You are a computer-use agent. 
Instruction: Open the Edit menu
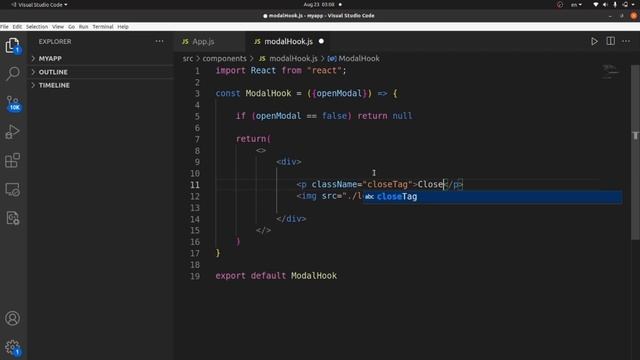pyautogui.click(x=17, y=27)
